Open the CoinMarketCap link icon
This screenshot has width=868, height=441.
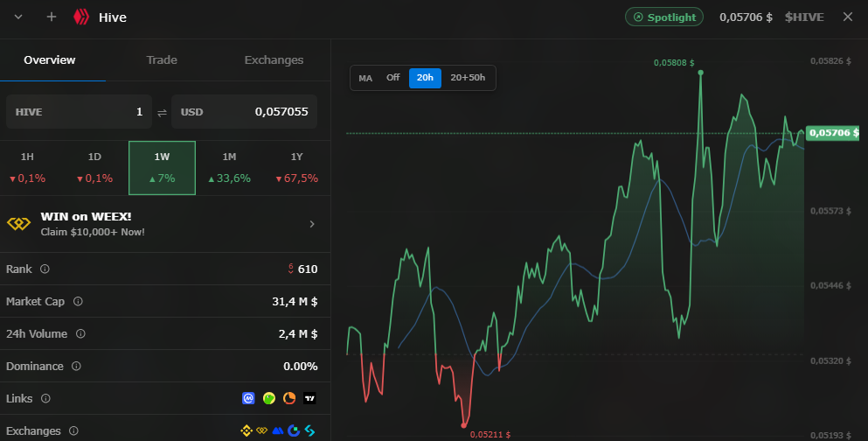[x=248, y=398]
